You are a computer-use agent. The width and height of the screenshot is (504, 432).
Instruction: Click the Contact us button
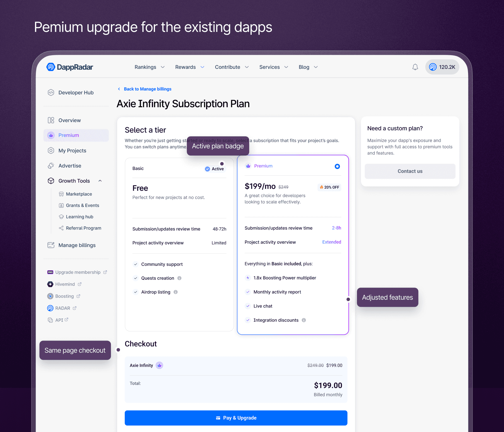point(410,171)
